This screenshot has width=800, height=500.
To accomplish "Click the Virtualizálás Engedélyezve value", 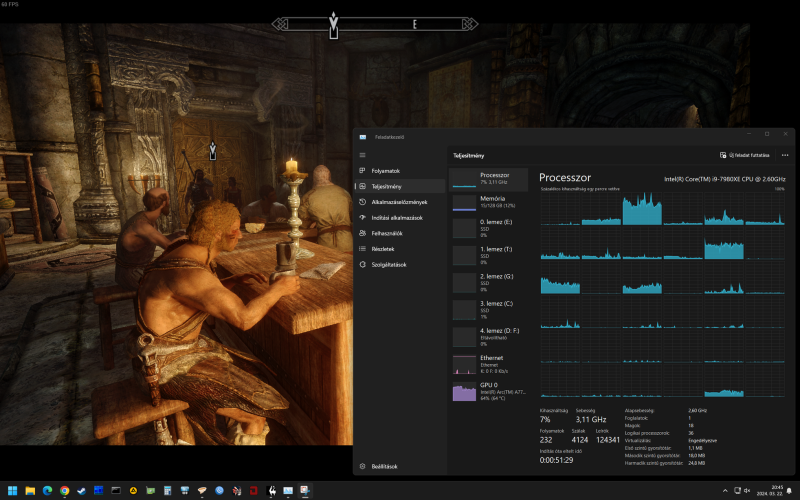I will (x=703, y=440).
